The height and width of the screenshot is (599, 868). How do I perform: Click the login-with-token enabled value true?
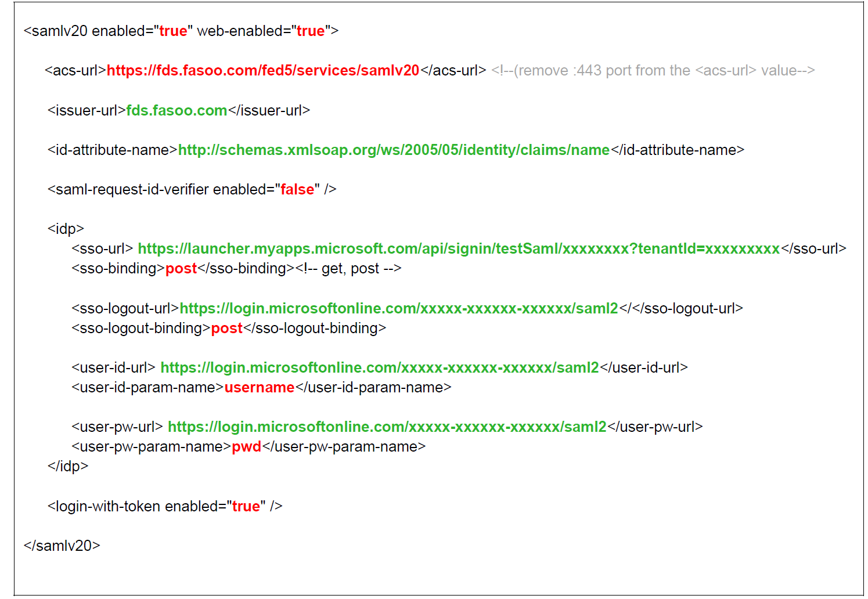[246, 507]
